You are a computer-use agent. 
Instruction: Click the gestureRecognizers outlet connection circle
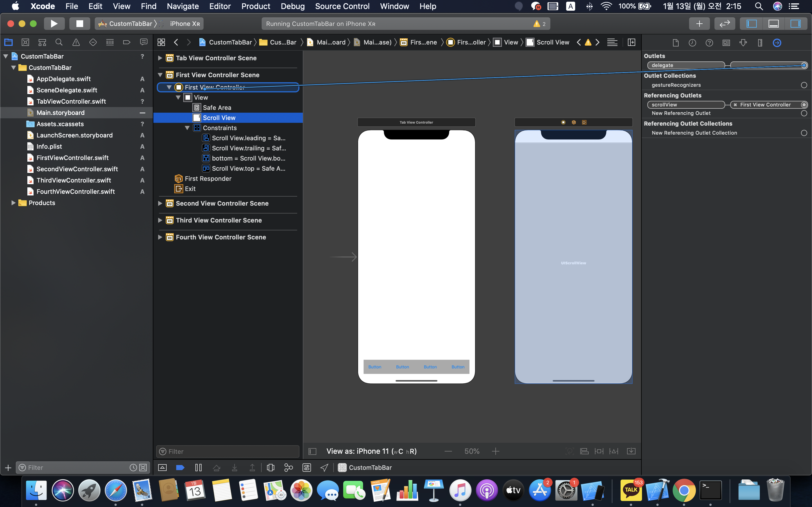804,85
